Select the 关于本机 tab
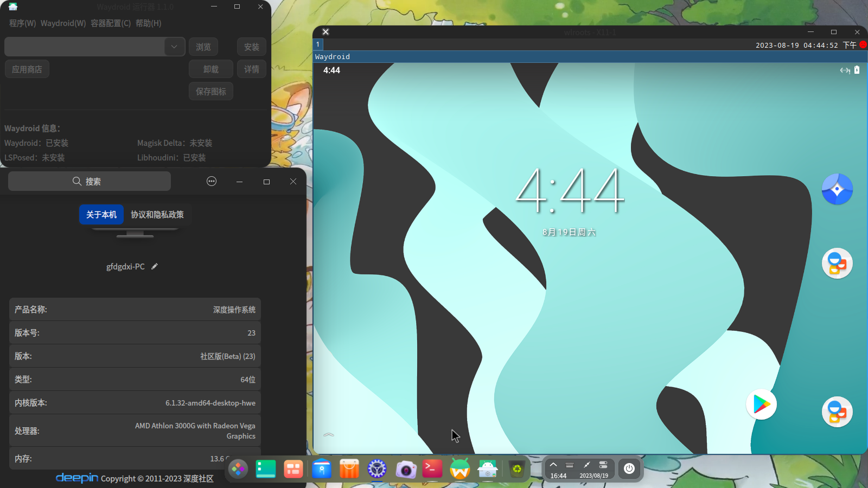This screenshot has width=868, height=488. [x=101, y=215]
